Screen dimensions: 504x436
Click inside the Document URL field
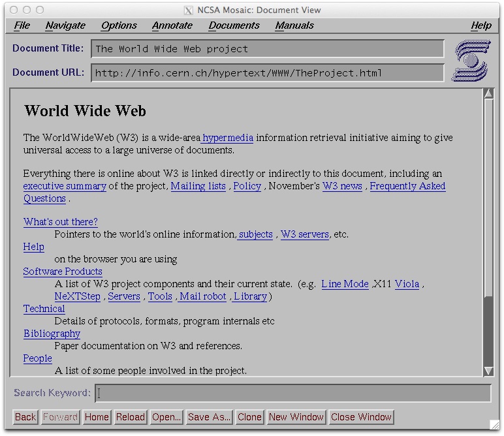coord(268,73)
